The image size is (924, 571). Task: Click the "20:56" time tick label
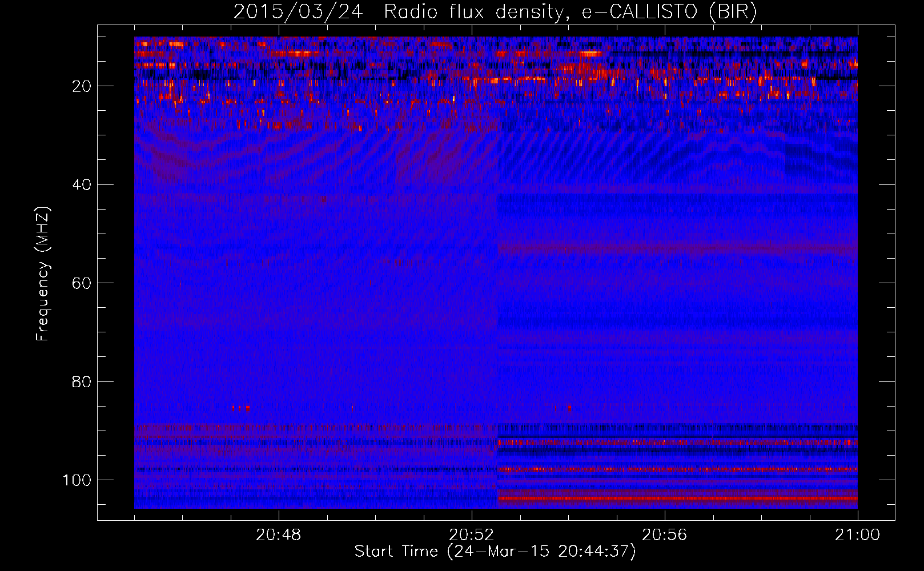665,535
